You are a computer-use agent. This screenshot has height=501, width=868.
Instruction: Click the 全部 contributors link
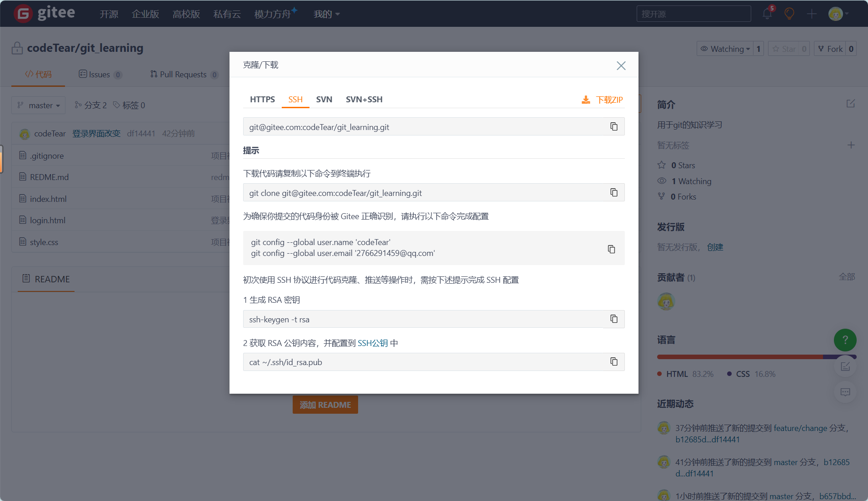click(847, 276)
